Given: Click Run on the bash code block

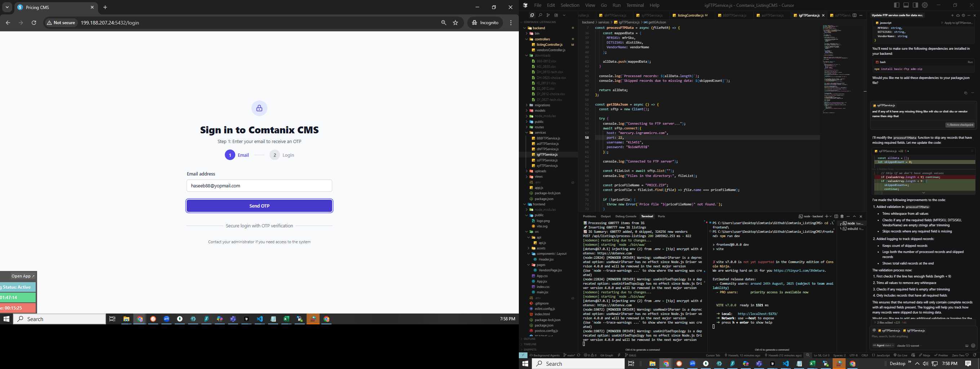Looking at the screenshot, I should [x=970, y=62].
